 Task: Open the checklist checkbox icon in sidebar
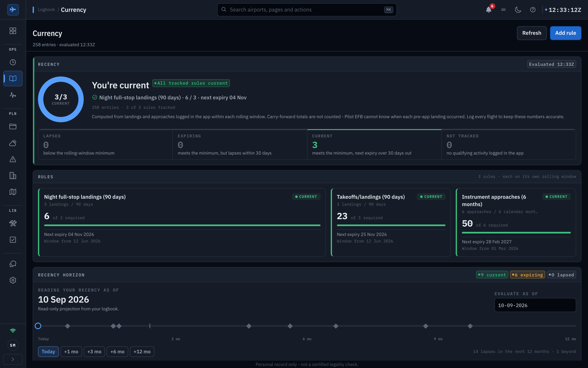(x=13, y=240)
